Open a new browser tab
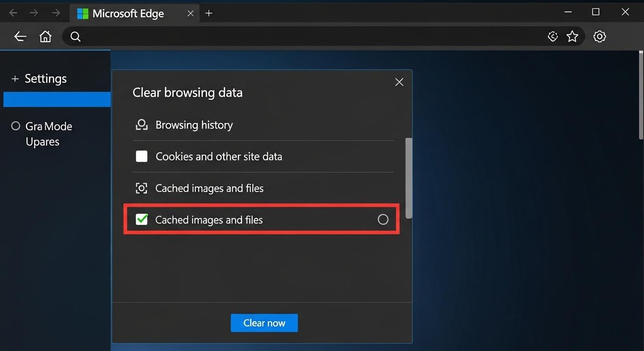644x351 pixels. pyautogui.click(x=209, y=13)
